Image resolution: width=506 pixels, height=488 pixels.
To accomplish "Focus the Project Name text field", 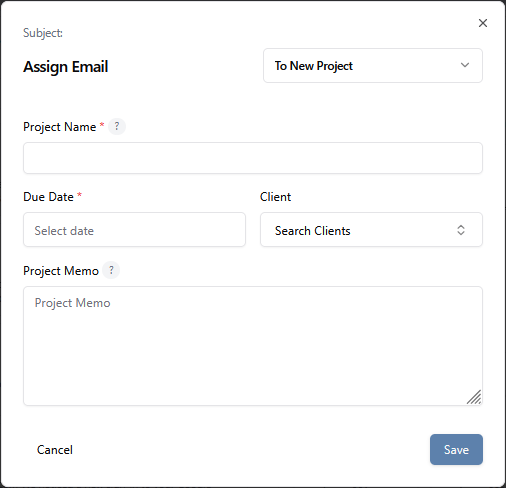I will pos(253,158).
